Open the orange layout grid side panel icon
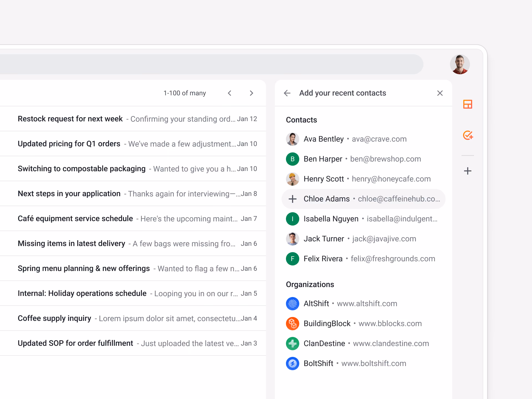532x399 pixels. pos(467,104)
